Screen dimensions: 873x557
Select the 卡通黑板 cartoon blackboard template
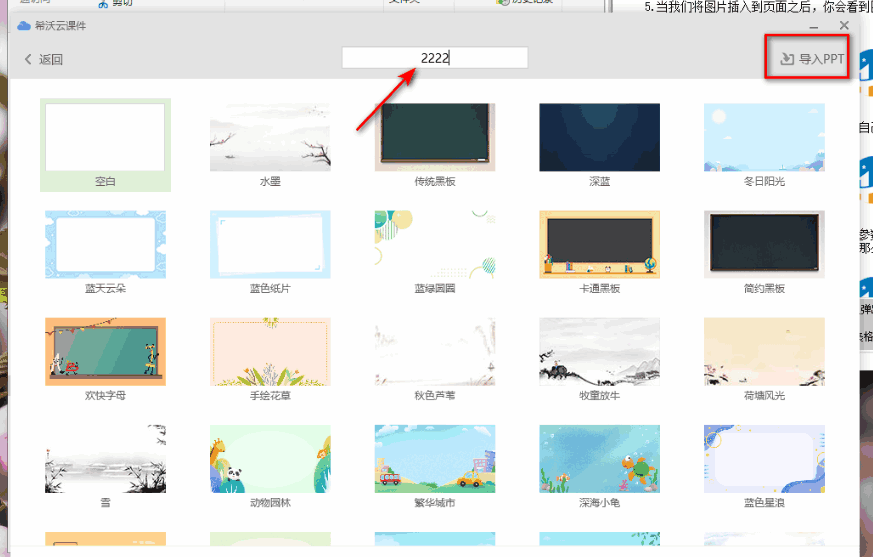tap(599, 245)
